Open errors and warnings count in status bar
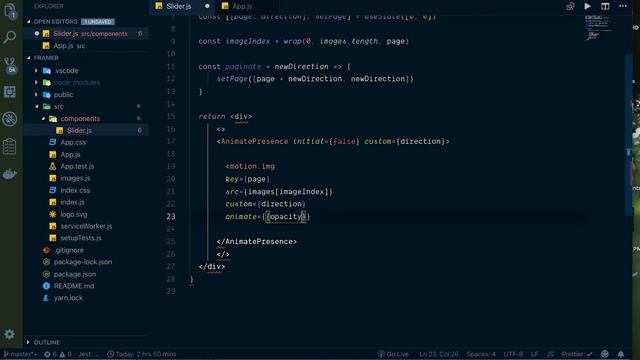 pyautogui.click(x=58, y=354)
